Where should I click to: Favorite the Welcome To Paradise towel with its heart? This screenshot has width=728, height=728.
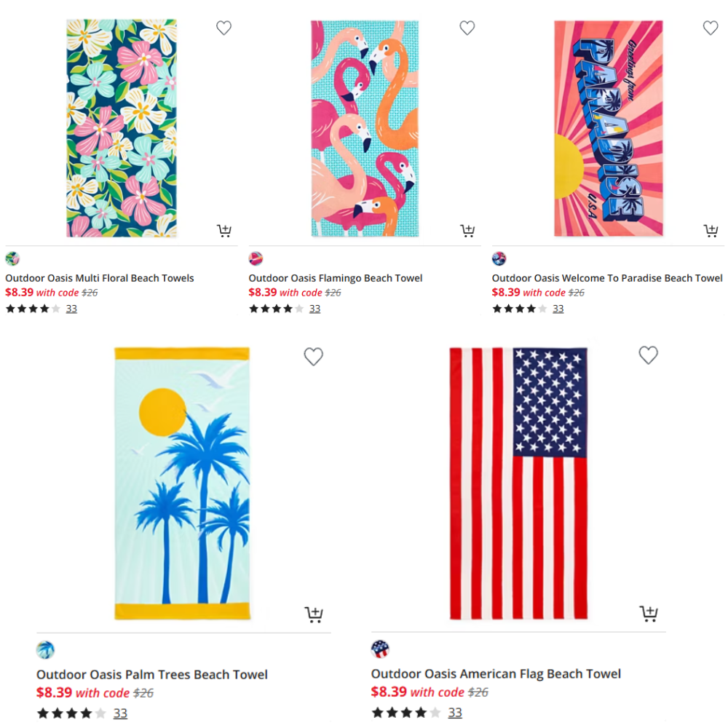[x=711, y=28]
